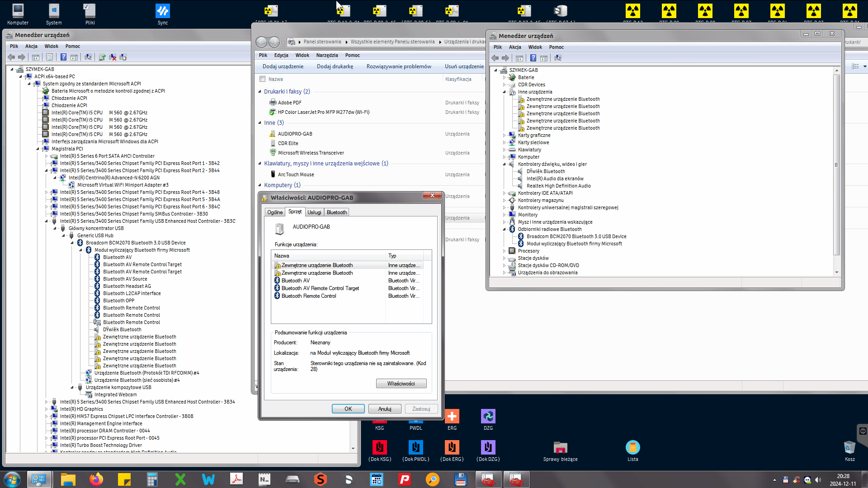Click the scan for hardware changes icon in left Device Manager
This screenshot has height=488, width=868.
click(x=88, y=57)
